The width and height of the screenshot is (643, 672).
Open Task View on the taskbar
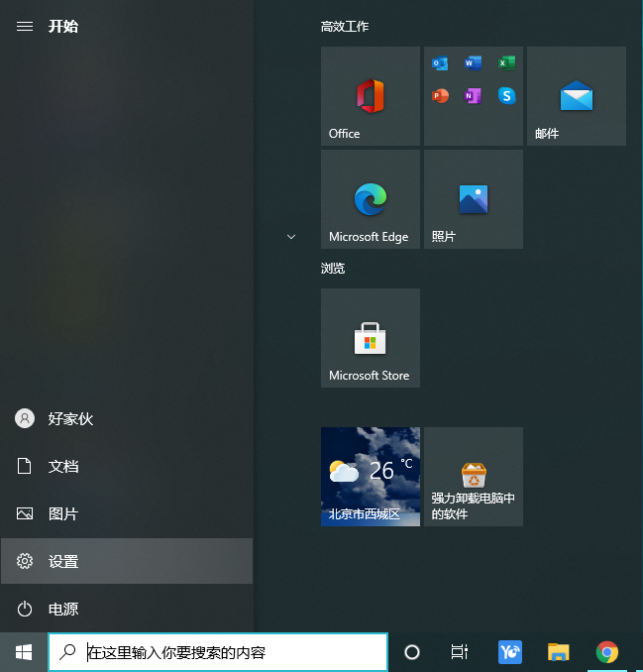tap(459, 652)
